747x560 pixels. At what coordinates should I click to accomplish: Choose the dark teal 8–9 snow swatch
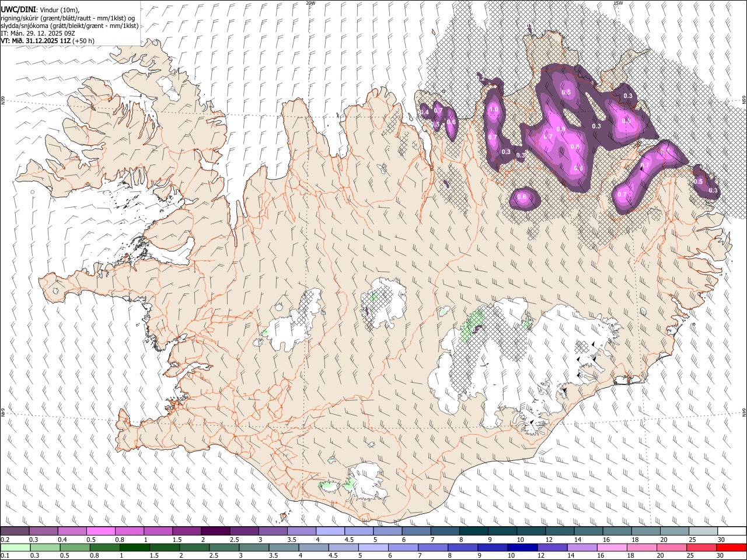474,531
